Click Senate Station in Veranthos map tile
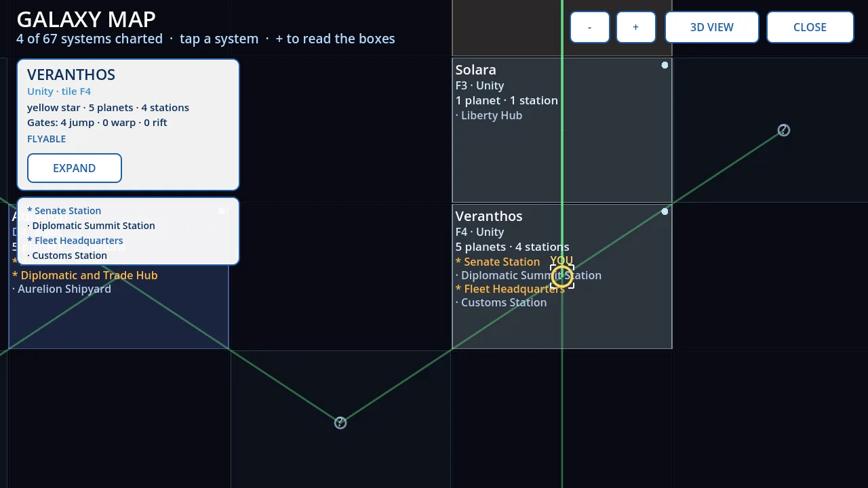 point(498,262)
